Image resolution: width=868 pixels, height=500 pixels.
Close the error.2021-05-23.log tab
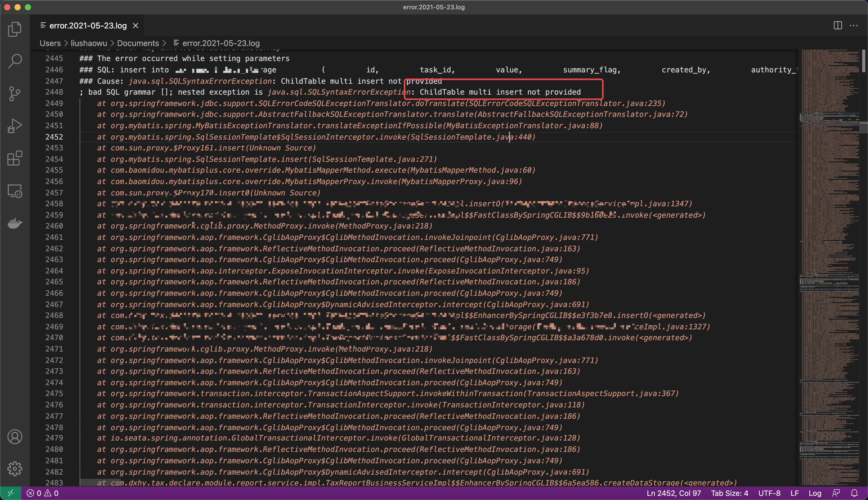pos(136,25)
